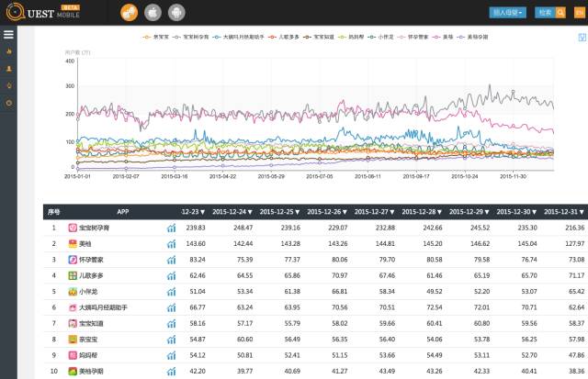The width and height of the screenshot is (588, 379).
Task: Open trend chart icon for 亲宝宝 row
Action: coord(172,340)
